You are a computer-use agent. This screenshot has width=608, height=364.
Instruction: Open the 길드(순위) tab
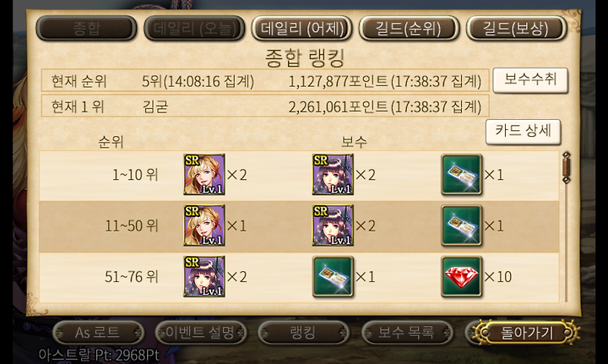click(x=409, y=29)
